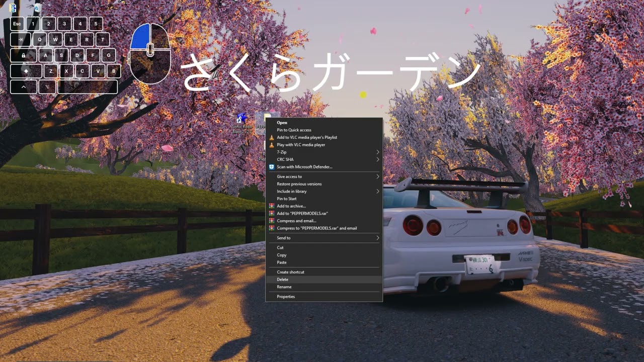Choose Paste from the context menu
The width and height of the screenshot is (644, 362).
[x=324, y=262]
